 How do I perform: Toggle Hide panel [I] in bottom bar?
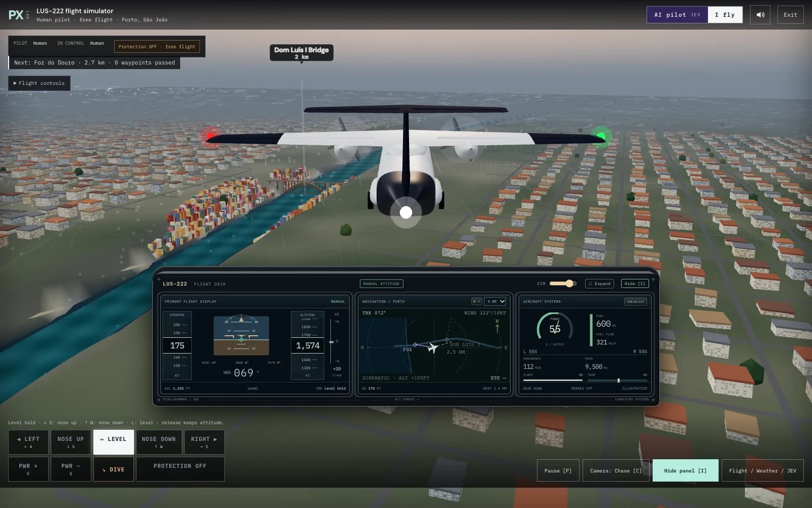click(x=685, y=470)
